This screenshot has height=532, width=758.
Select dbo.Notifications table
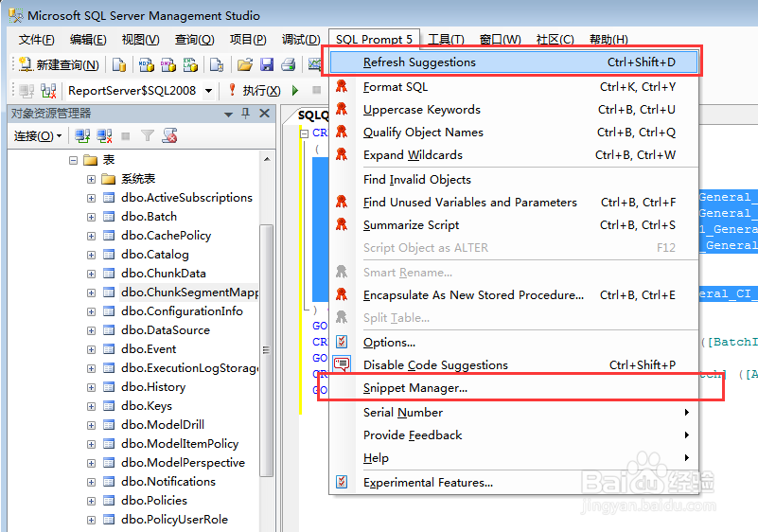click(x=168, y=481)
